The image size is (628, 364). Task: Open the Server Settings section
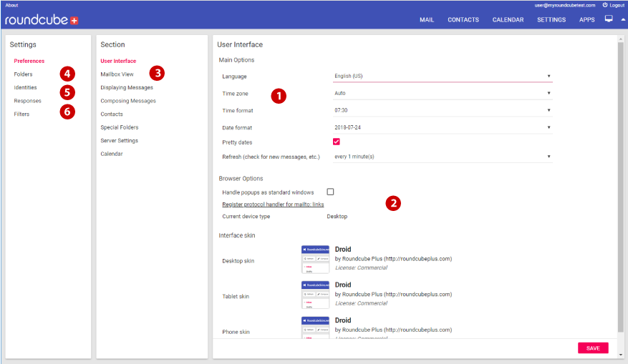tap(119, 140)
